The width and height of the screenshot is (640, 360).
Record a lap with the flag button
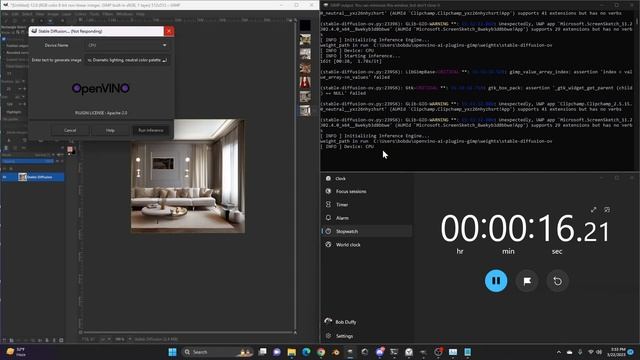click(527, 281)
